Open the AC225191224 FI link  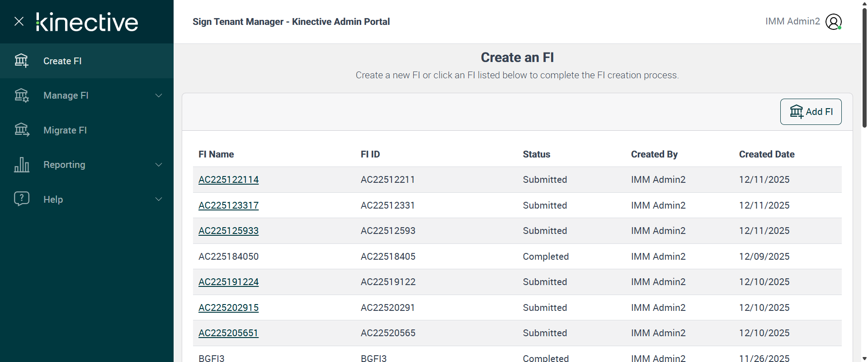pos(228,282)
